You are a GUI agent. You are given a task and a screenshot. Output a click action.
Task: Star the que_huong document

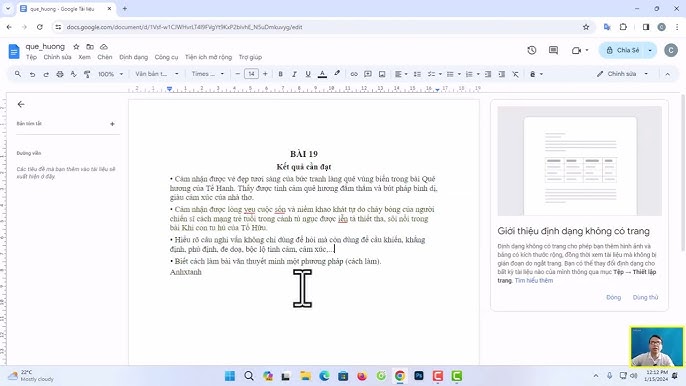[x=76, y=47]
